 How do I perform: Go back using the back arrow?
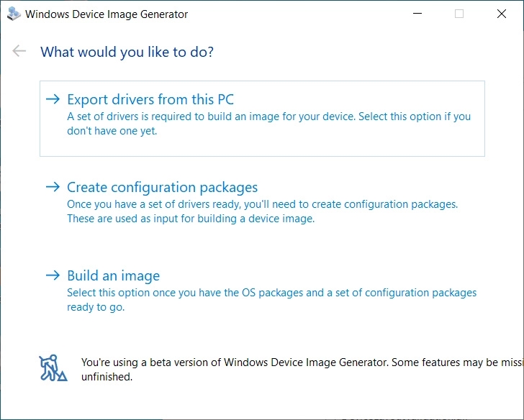(19, 51)
